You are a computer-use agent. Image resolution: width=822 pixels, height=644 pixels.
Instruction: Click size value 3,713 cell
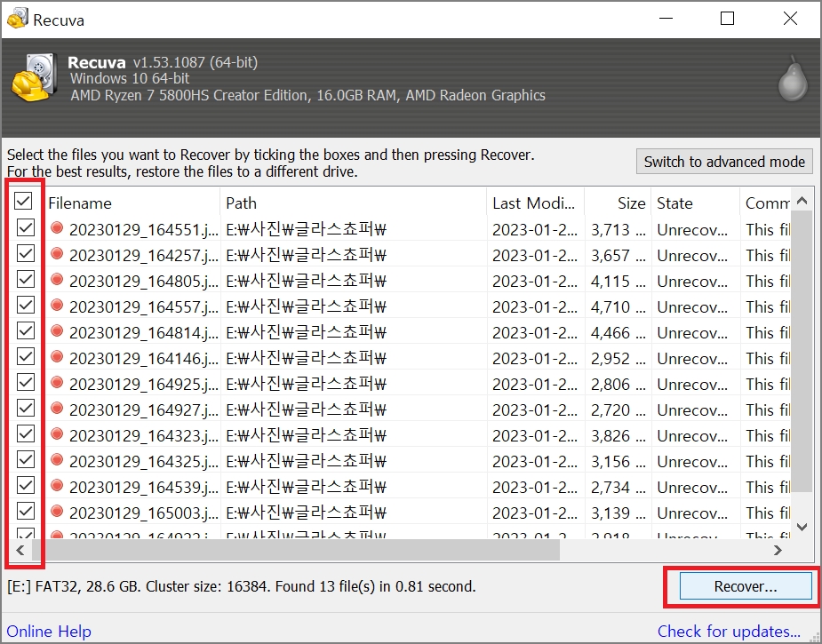618,229
